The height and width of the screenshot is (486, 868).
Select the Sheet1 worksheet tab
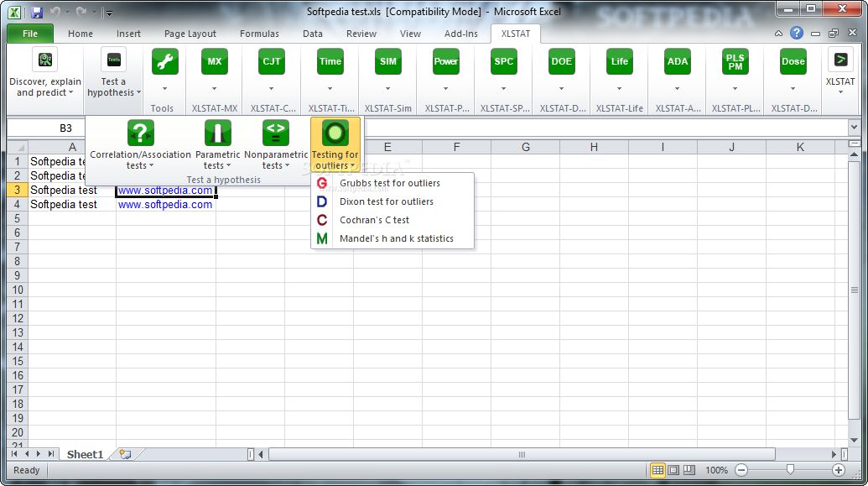[86, 454]
